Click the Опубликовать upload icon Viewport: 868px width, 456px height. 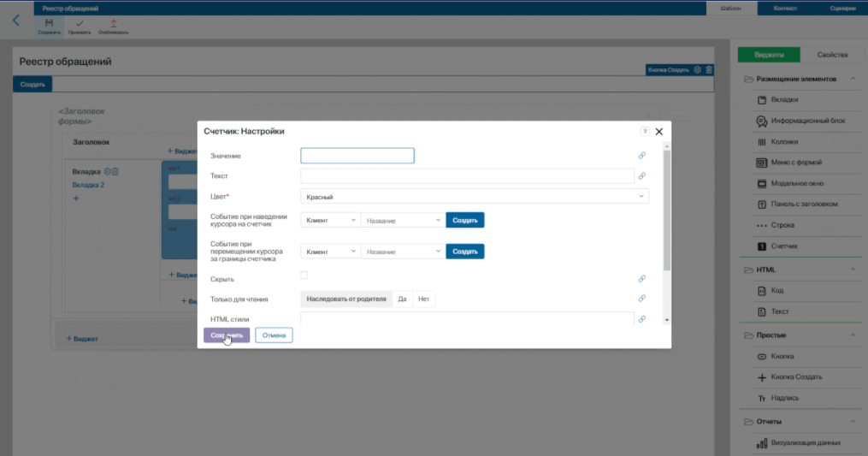(x=114, y=23)
